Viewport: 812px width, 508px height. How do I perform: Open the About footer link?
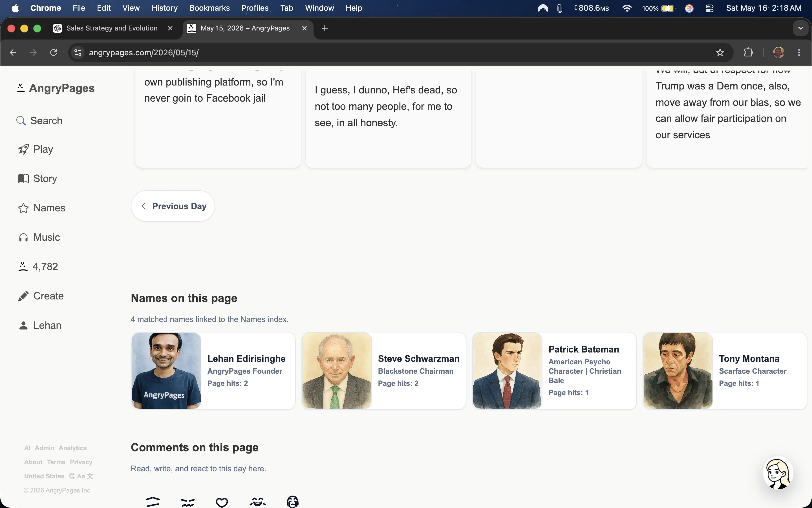point(33,462)
